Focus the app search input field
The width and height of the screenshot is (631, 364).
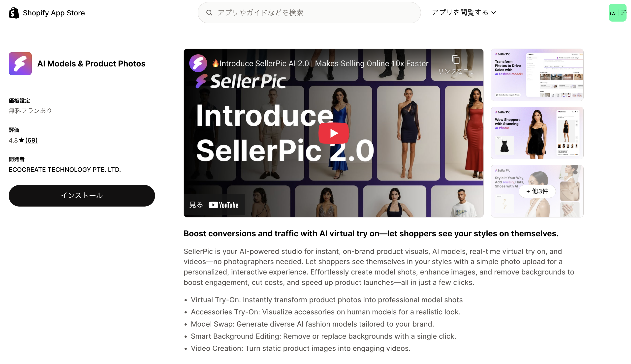pyautogui.click(x=309, y=13)
